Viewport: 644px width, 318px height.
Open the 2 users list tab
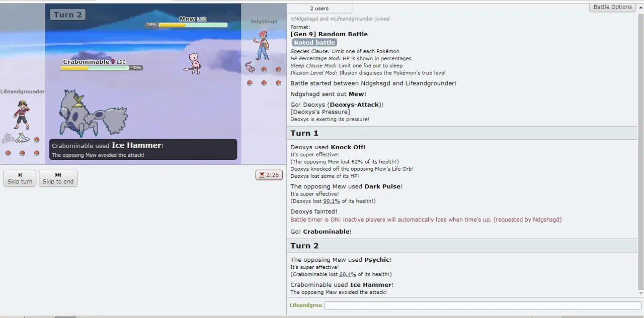(319, 9)
